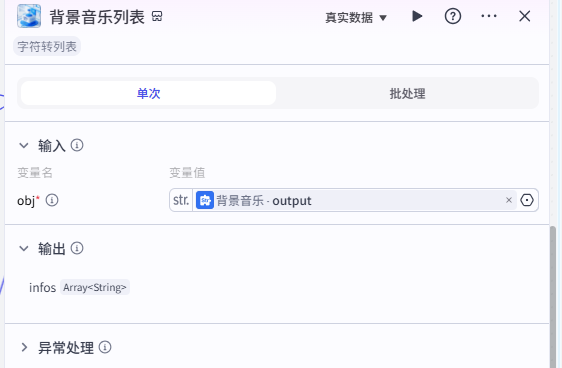This screenshot has height=368, width=562.
Task: Switch to the 单次 tab
Action: click(148, 93)
